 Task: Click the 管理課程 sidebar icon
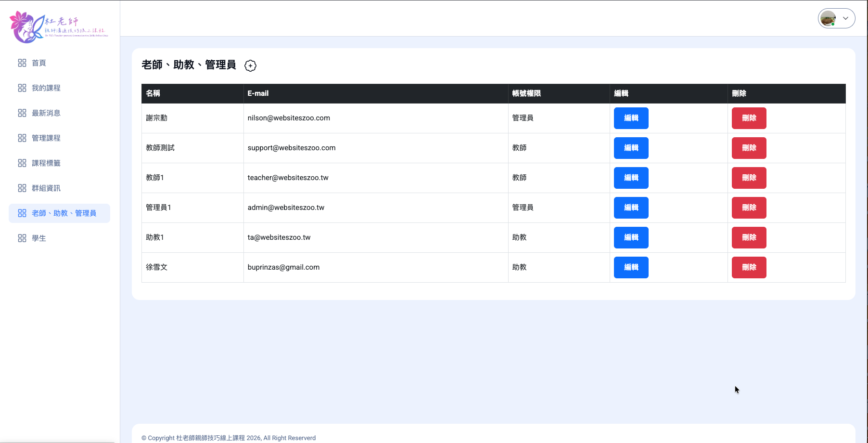pyautogui.click(x=22, y=138)
